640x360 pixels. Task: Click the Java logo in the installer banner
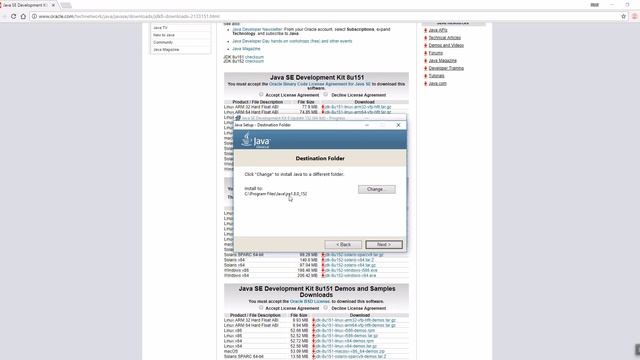[256, 140]
